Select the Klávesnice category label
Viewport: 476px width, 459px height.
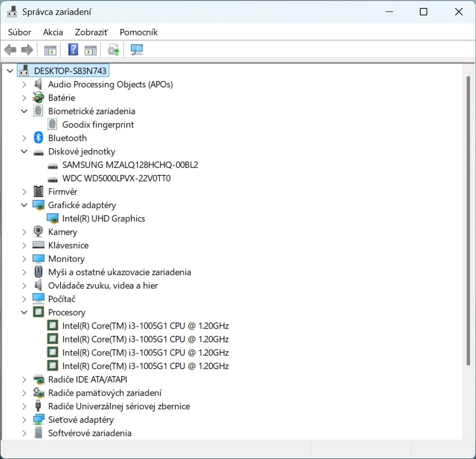(68, 245)
